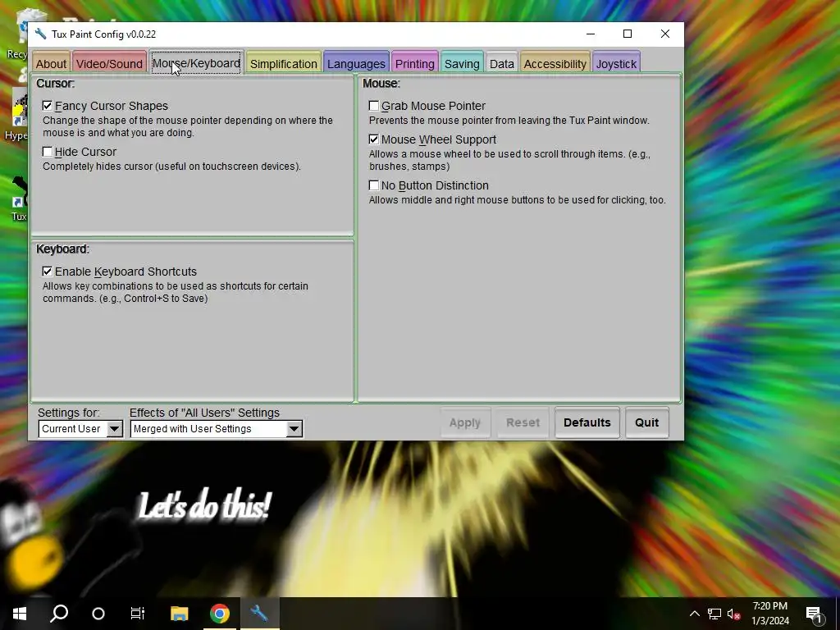Screen dimensions: 840x630
Task: Select Tux Paint Config taskbar icon
Action: point(259,614)
